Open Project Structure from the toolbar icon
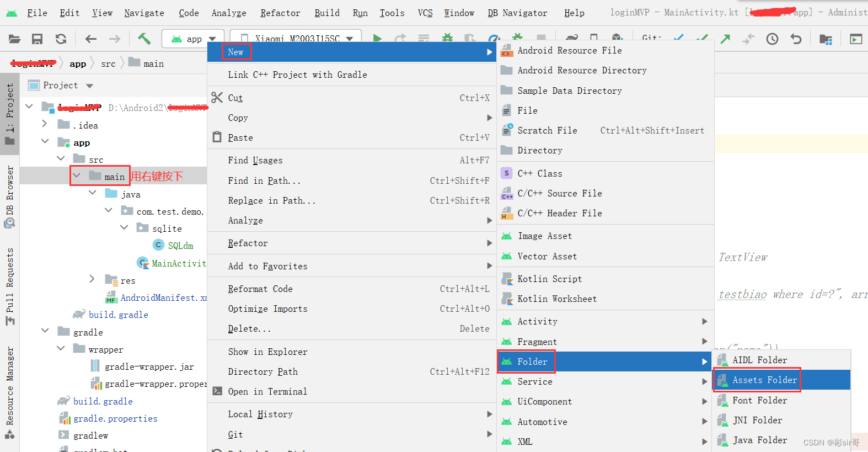Image resolution: width=868 pixels, height=452 pixels. (x=826, y=39)
